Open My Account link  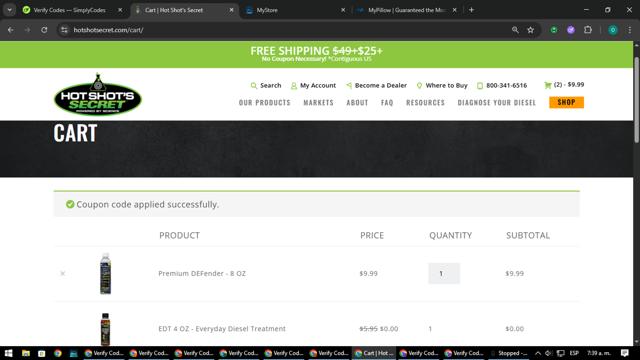point(313,85)
